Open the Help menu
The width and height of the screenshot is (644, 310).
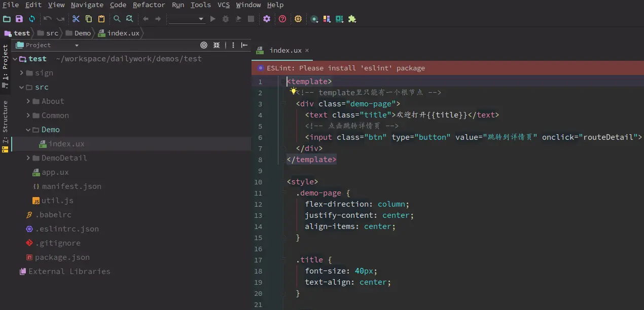point(275,5)
